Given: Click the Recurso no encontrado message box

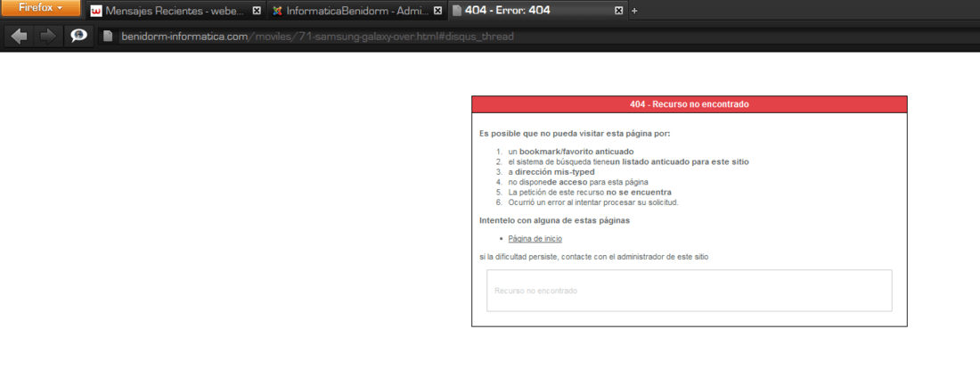Looking at the screenshot, I should click(x=690, y=291).
